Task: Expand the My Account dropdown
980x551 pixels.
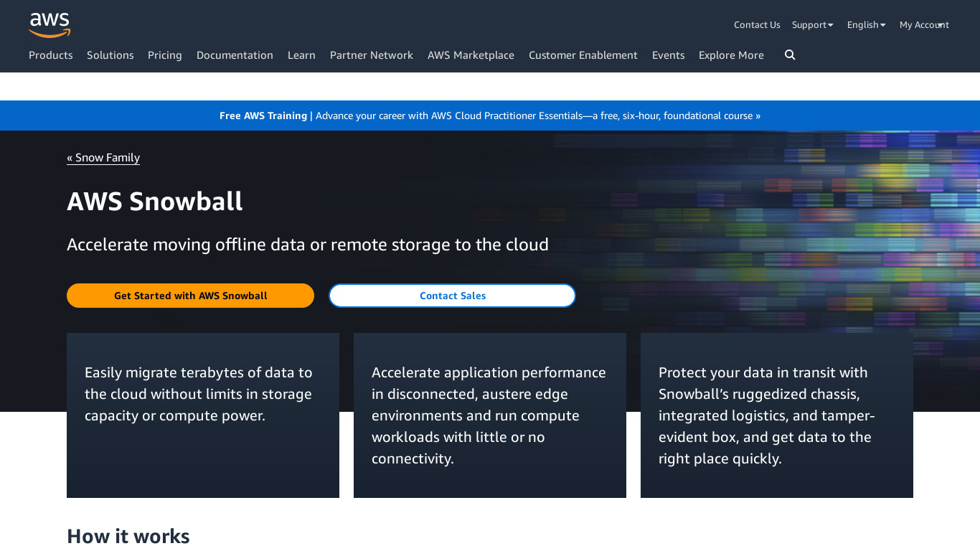Action: pyautogui.click(x=924, y=25)
